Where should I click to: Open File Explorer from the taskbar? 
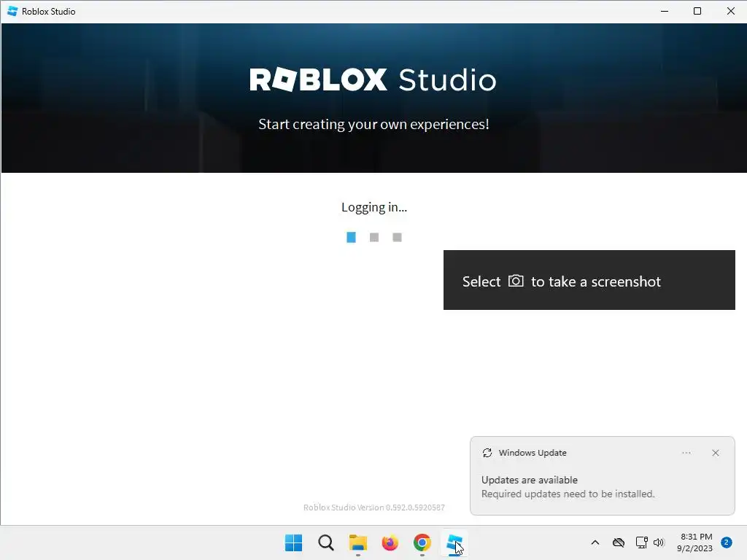pos(357,542)
